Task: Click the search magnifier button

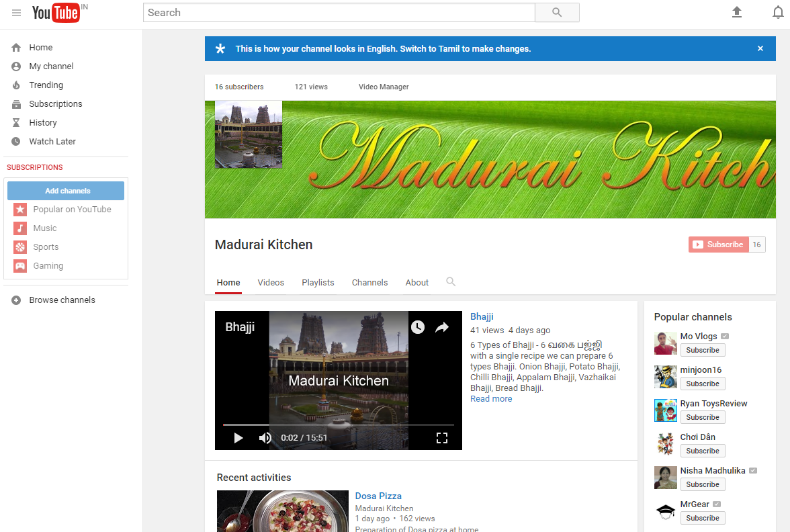Action: click(557, 12)
